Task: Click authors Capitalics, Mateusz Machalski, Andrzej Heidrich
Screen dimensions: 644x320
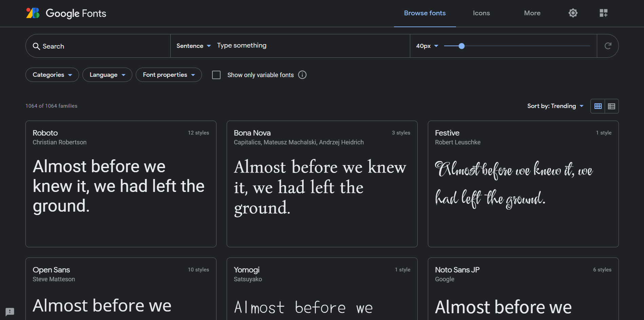Action: pos(299,142)
